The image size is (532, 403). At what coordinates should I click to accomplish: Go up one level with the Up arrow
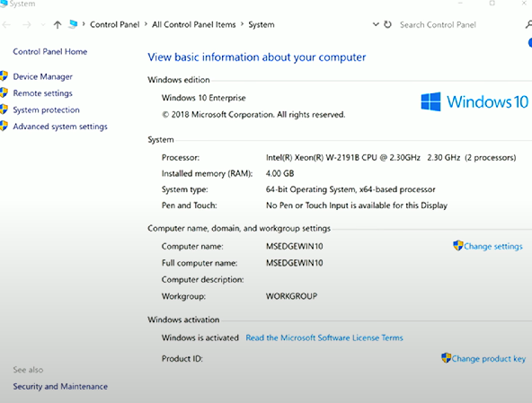[58, 25]
